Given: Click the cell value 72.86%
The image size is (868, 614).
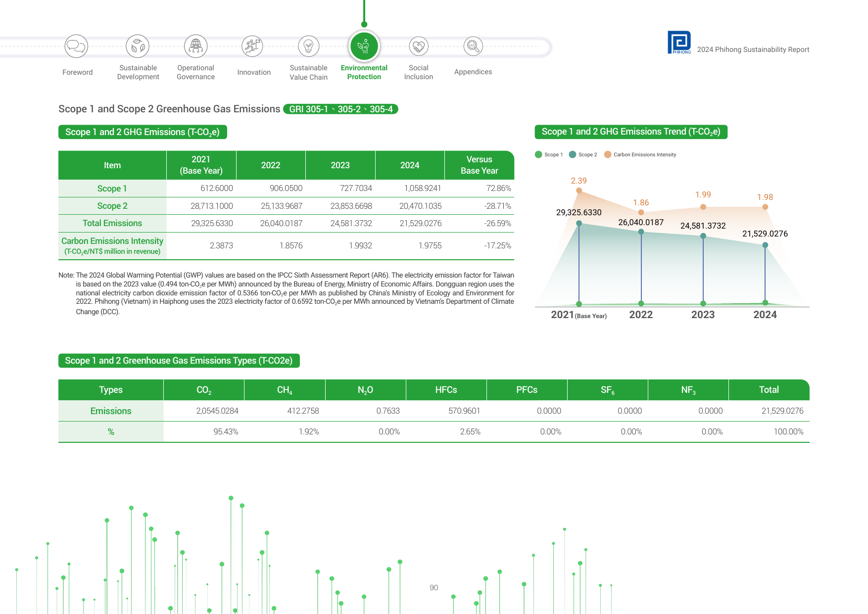Looking at the screenshot, I should pyautogui.click(x=498, y=189).
